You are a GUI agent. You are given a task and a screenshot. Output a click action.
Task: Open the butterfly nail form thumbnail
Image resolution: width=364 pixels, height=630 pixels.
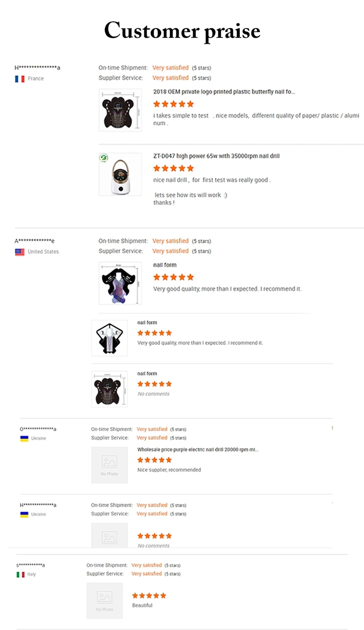(x=120, y=110)
